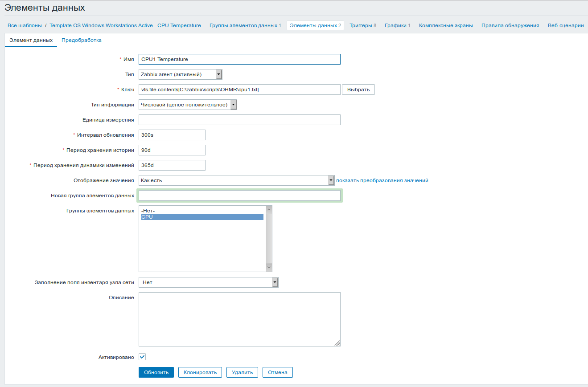Focus the Единица измерения field
The width and height of the screenshot is (588, 387).
coord(239,120)
